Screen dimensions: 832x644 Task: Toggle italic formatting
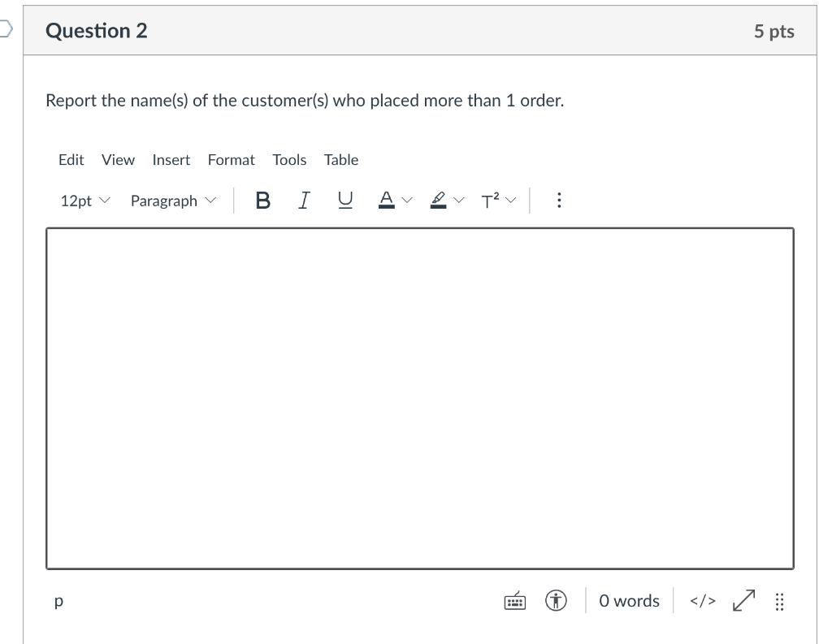(x=304, y=201)
